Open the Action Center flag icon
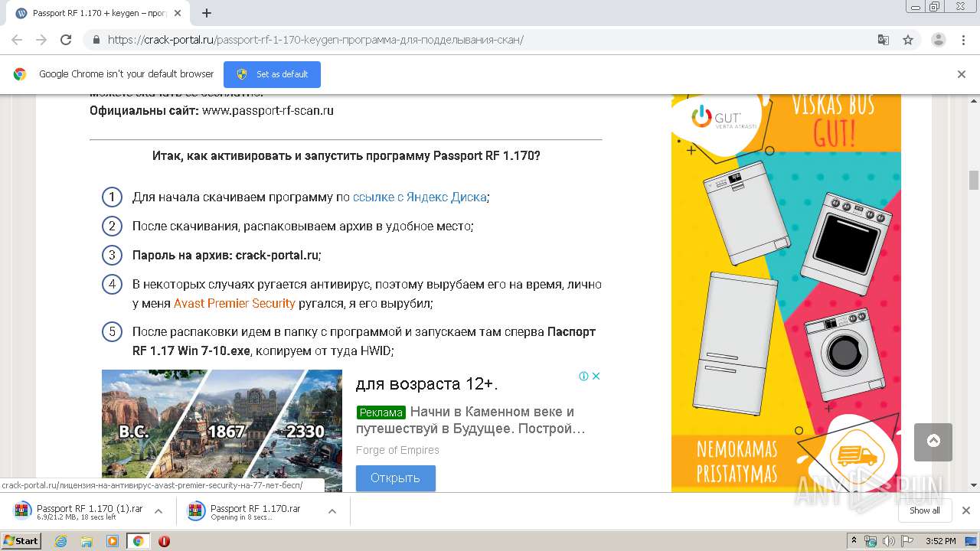980x551 pixels. click(x=907, y=541)
